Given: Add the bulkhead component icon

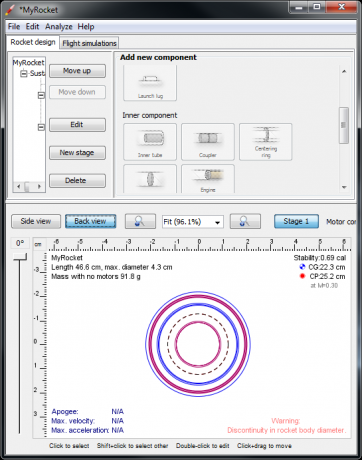Looking at the screenshot, I should (150, 179).
